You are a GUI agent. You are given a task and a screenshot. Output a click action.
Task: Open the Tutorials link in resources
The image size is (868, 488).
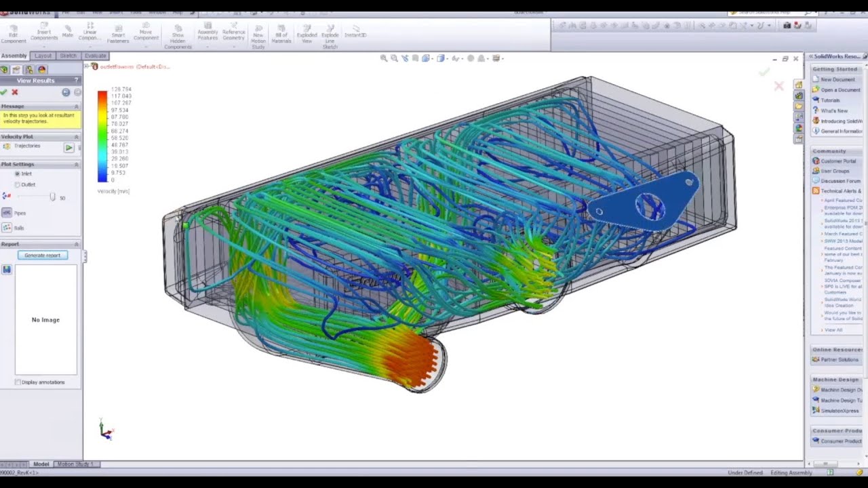point(830,100)
